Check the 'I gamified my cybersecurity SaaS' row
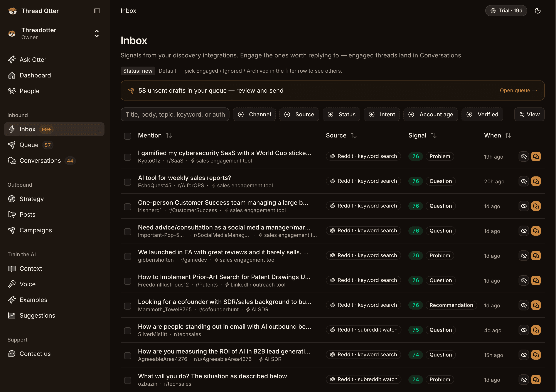Viewport: 556px width, 392px height. tap(127, 157)
